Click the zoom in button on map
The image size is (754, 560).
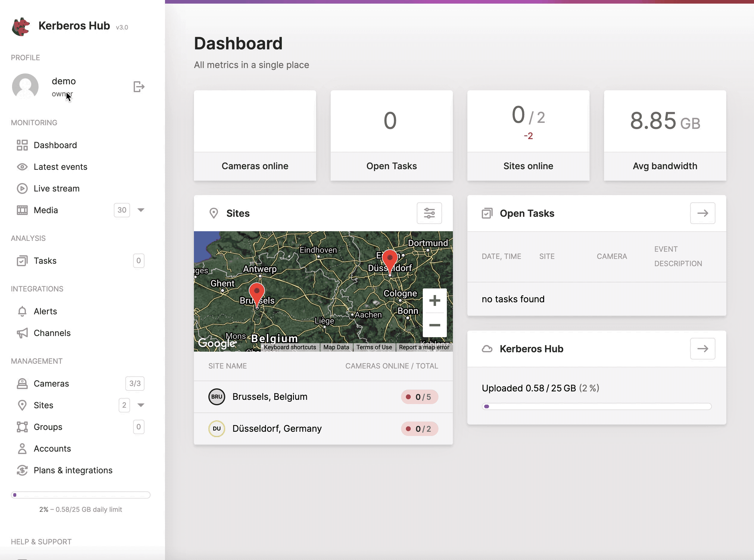[x=435, y=300]
